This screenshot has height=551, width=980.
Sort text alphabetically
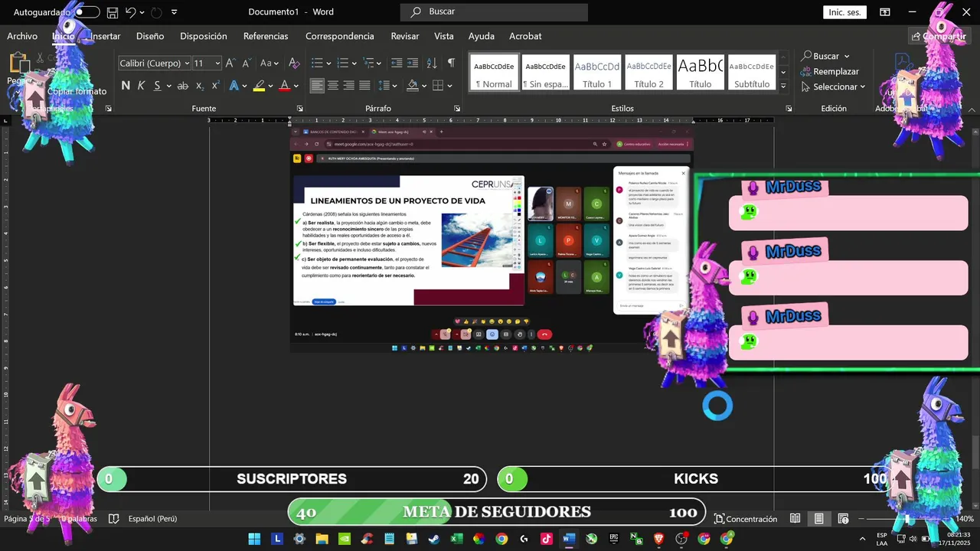coord(432,64)
